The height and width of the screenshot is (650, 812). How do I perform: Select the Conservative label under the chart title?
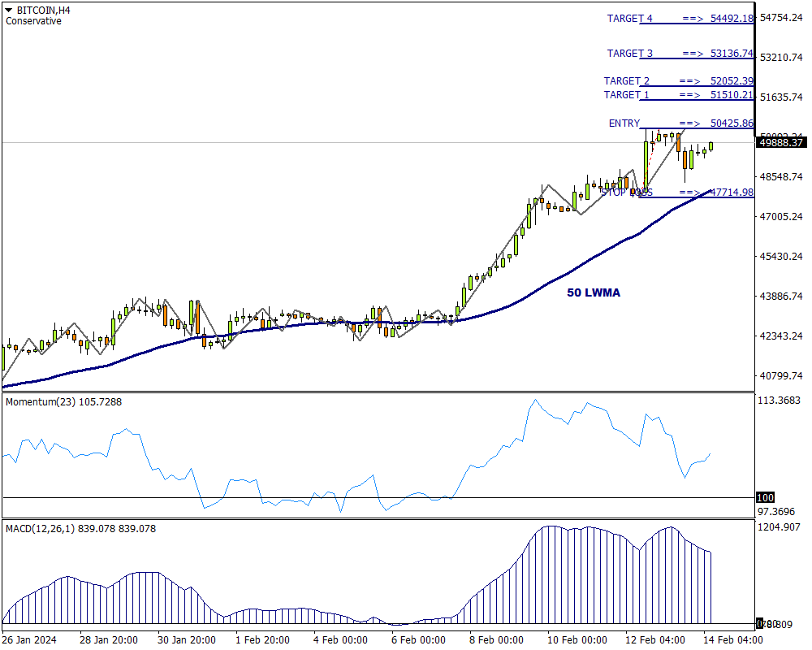click(33, 21)
